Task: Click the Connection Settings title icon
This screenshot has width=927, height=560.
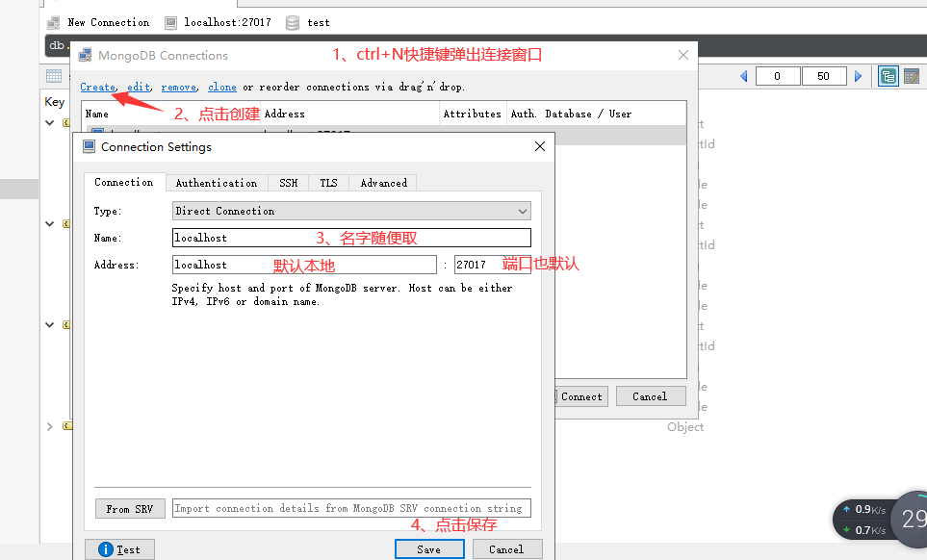Action: click(89, 146)
